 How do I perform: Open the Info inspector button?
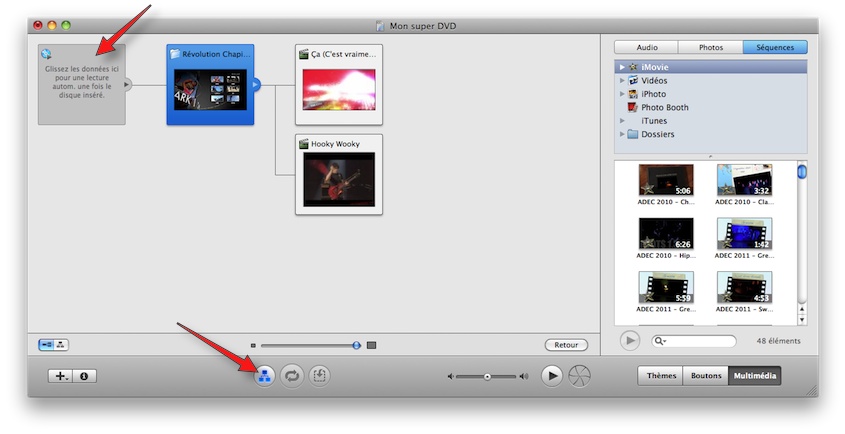click(x=84, y=376)
